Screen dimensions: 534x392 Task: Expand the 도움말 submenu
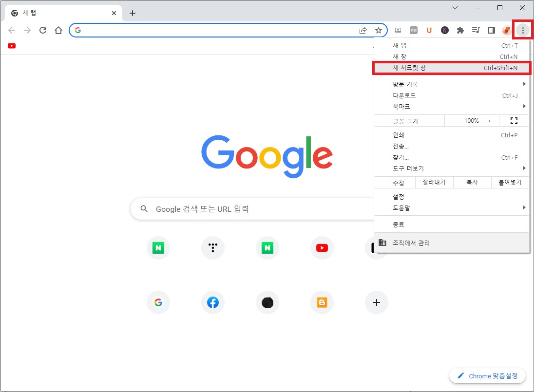pyautogui.click(x=452, y=207)
